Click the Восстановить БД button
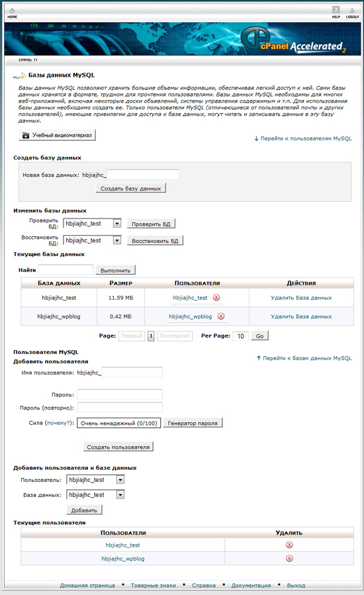The width and height of the screenshot is (364, 595). pyautogui.click(x=155, y=240)
